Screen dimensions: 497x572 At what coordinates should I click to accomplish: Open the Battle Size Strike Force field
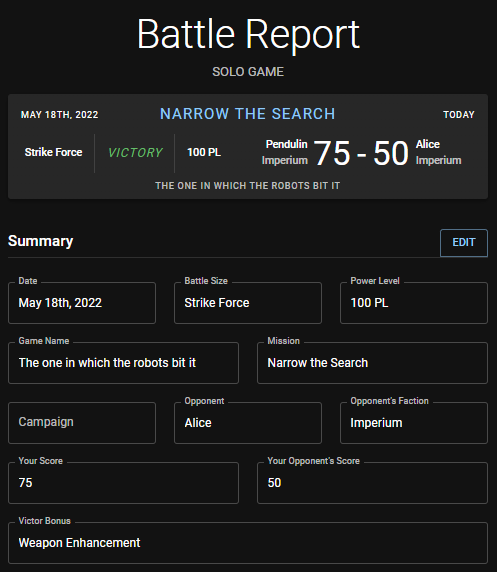pos(248,303)
